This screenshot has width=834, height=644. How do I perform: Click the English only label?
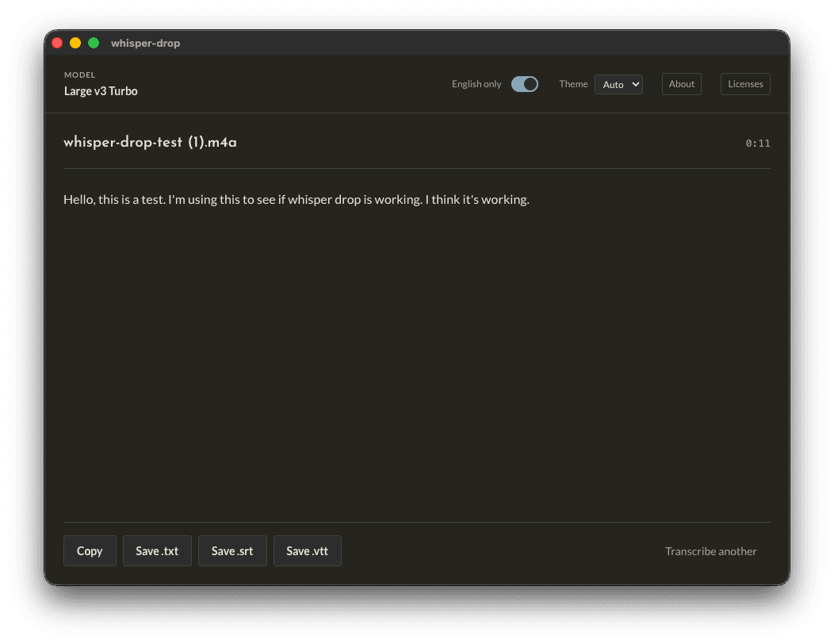[x=476, y=84]
